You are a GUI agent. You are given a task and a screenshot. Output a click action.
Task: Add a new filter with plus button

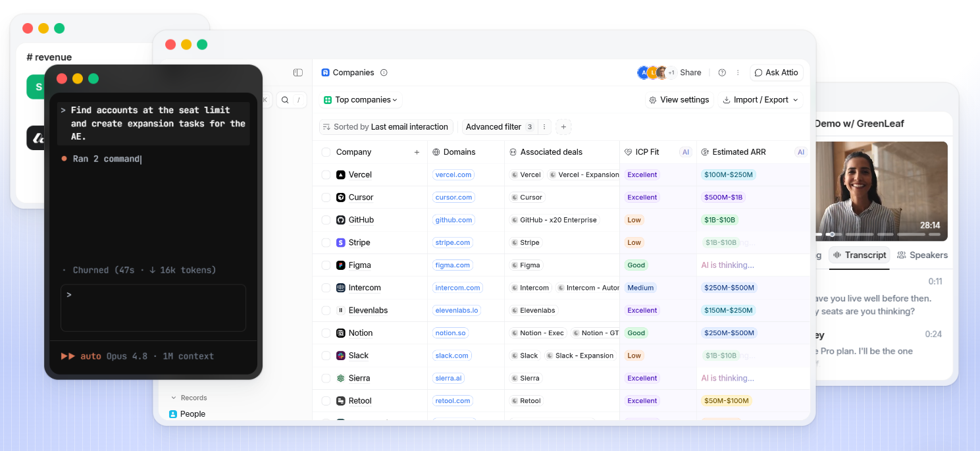pyautogui.click(x=563, y=127)
